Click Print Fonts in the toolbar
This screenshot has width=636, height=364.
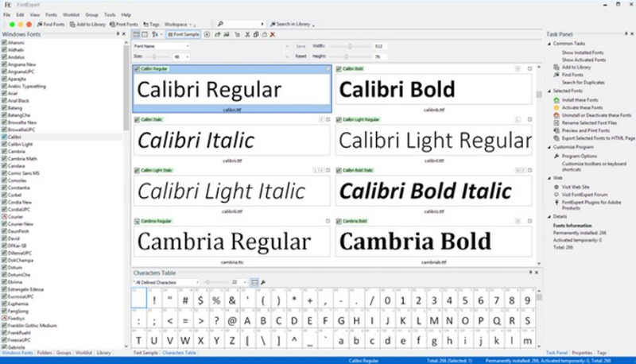tap(124, 25)
